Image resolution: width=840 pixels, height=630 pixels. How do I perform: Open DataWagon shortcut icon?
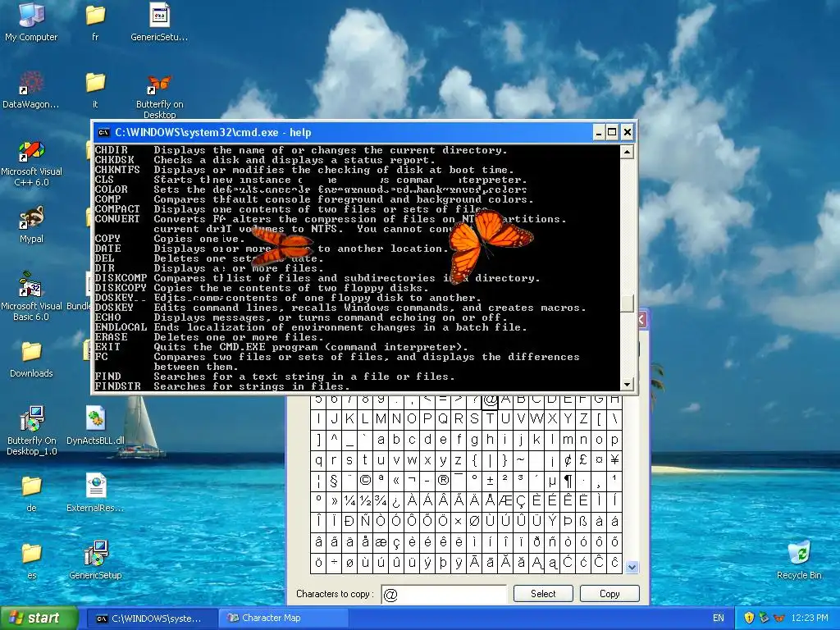31,89
